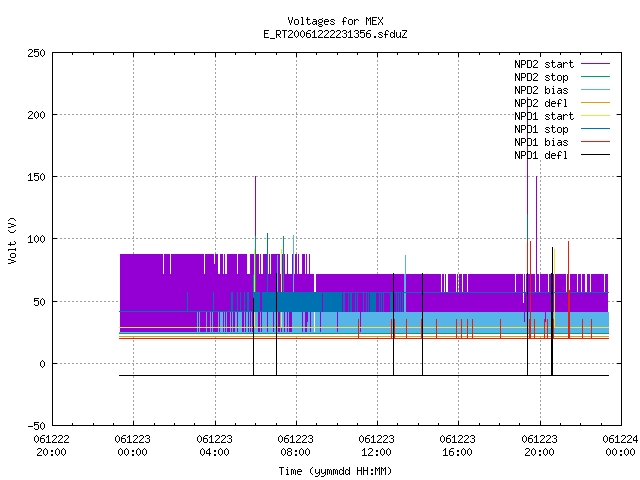The width and height of the screenshot is (640, 480).
Task: Click the NPD2 defl orange legend line
Action: 595,103
